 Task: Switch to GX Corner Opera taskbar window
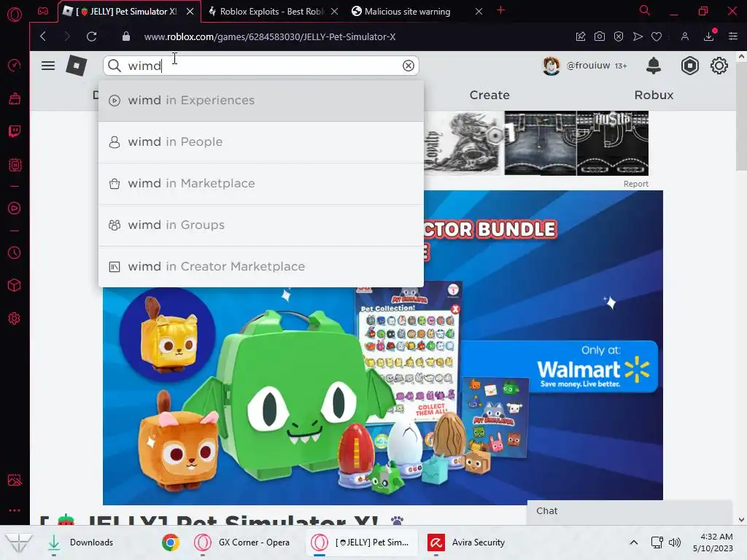tap(243, 542)
